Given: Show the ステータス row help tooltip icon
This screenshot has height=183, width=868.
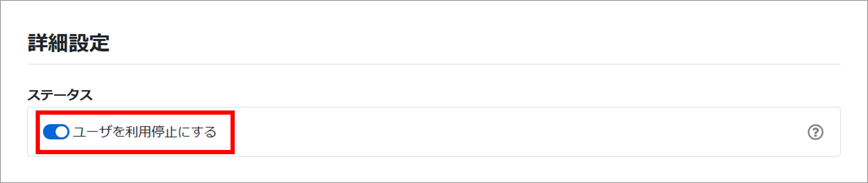Looking at the screenshot, I should [x=815, y=132].
